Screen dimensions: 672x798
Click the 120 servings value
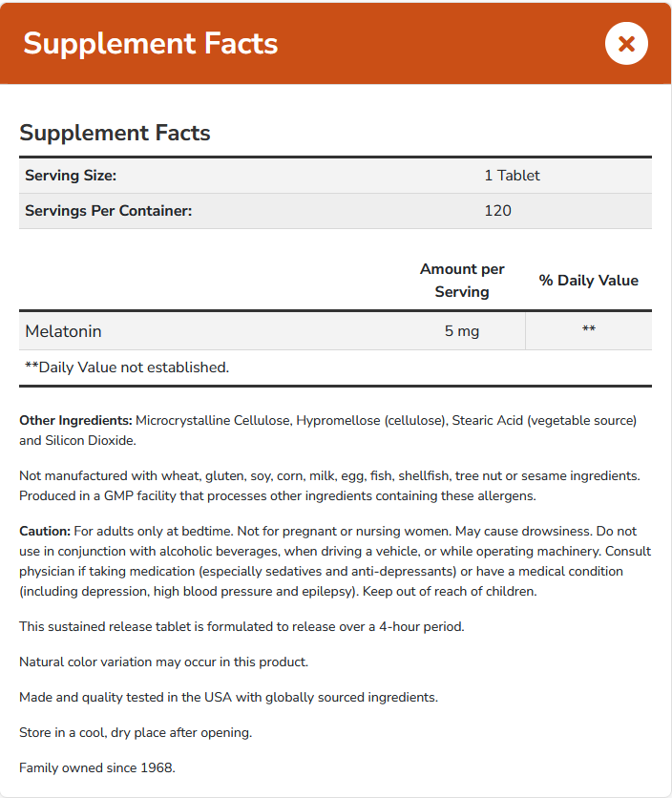pos(497,211)
